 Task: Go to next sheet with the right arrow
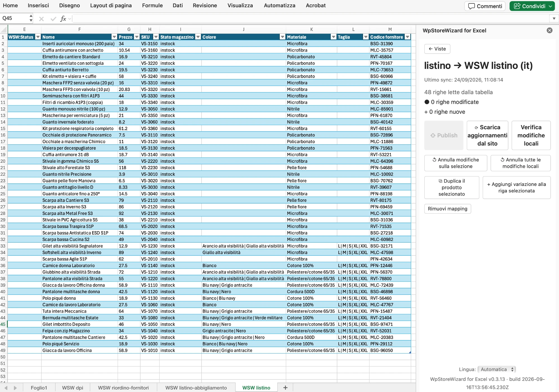coord(15,388)
